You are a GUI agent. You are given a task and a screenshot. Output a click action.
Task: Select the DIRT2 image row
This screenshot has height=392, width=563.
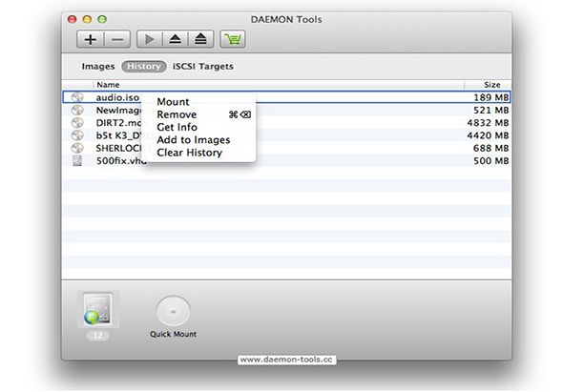286,123
